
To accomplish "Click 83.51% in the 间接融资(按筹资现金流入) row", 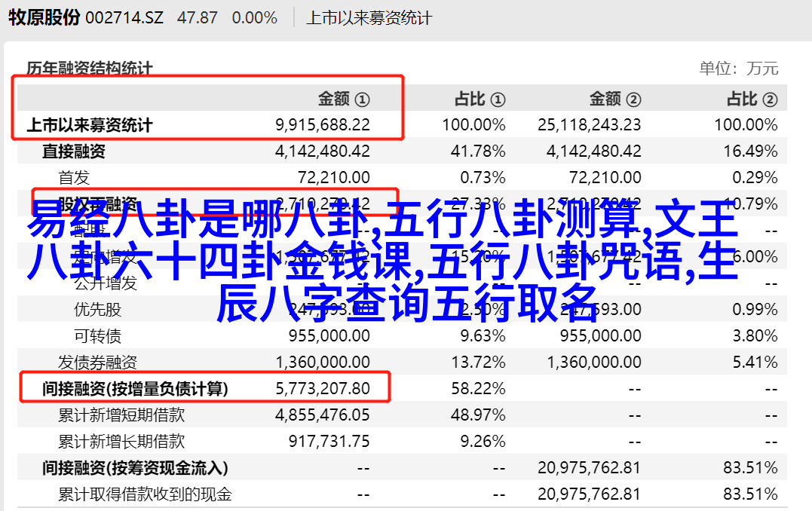I will [750, 468].
